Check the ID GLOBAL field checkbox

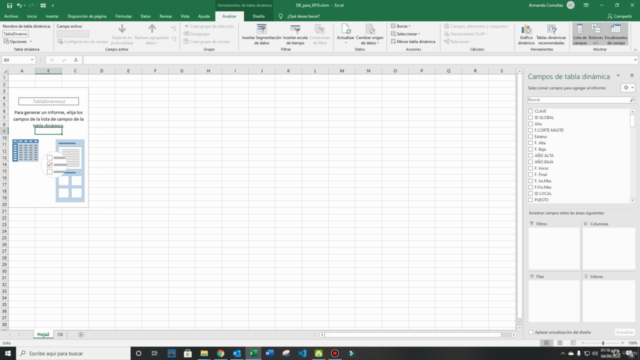(530, 118)
